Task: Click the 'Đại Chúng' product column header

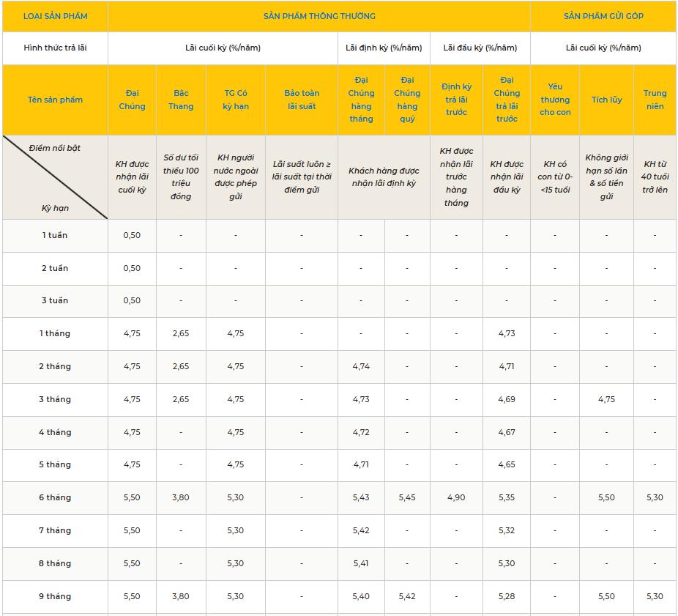Action: [132, 100]
